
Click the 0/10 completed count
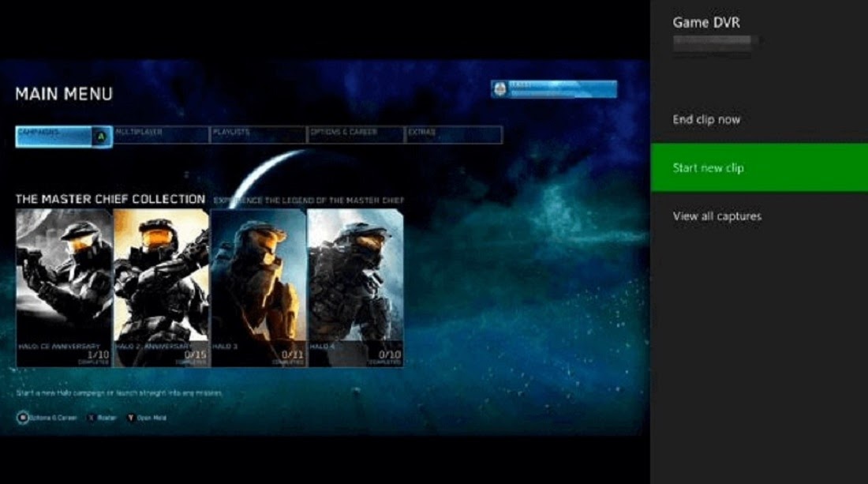tap(390, 355)
